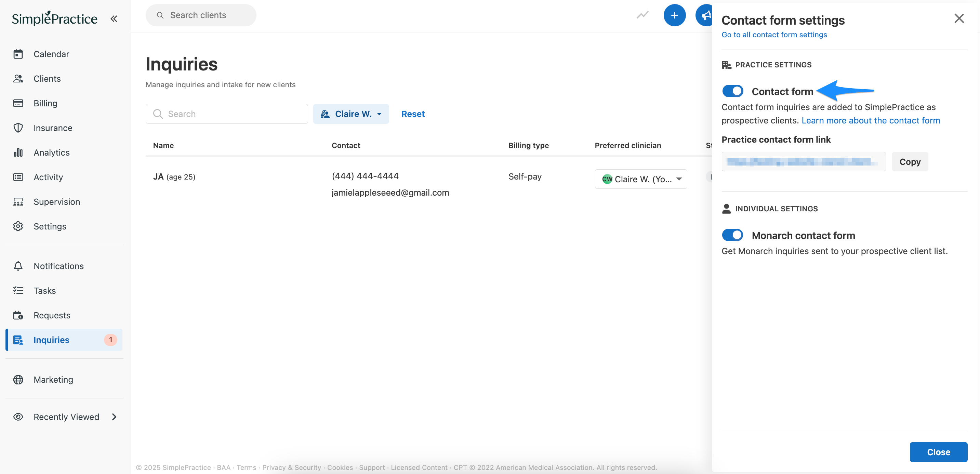Open 'Learn more about the contact form' link
Image resolution: width=980 pixels, height=474 pixels.
point(871,120)
